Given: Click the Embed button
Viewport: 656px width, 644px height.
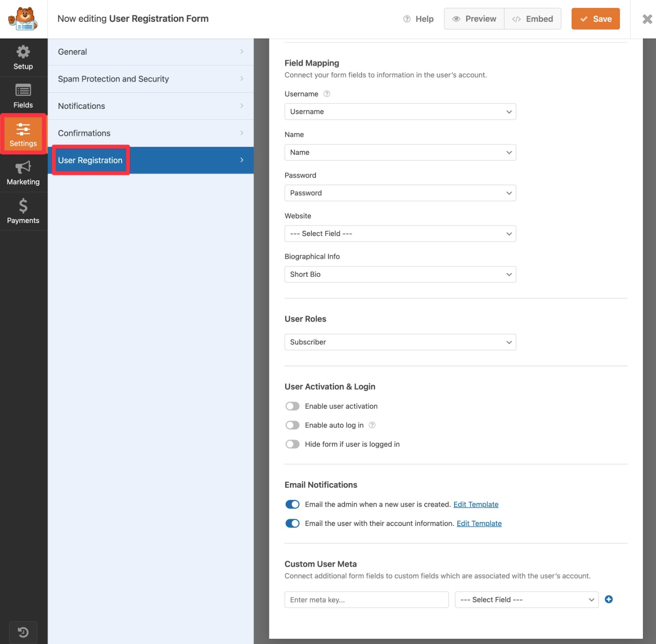Looking at the screenshot, I should 533,19.
